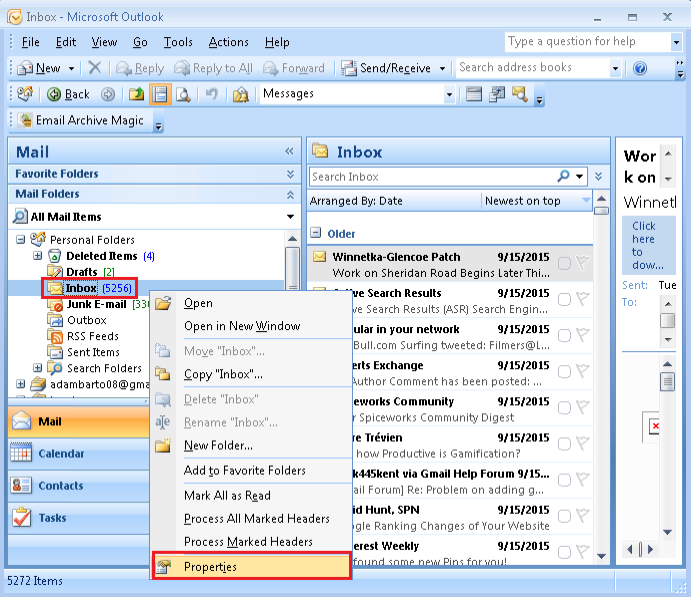Click the Send/Receive button

[x=387, y=68]
